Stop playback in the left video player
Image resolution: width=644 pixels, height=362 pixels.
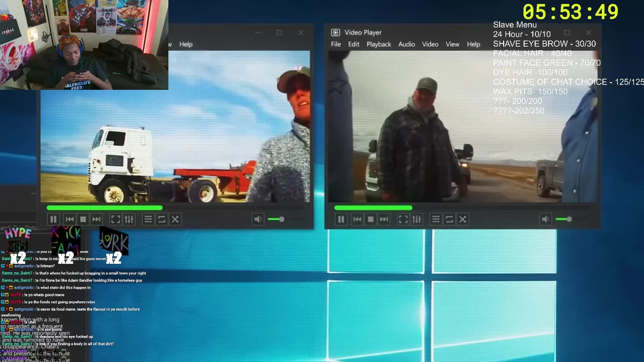click(x=83, y=219)
